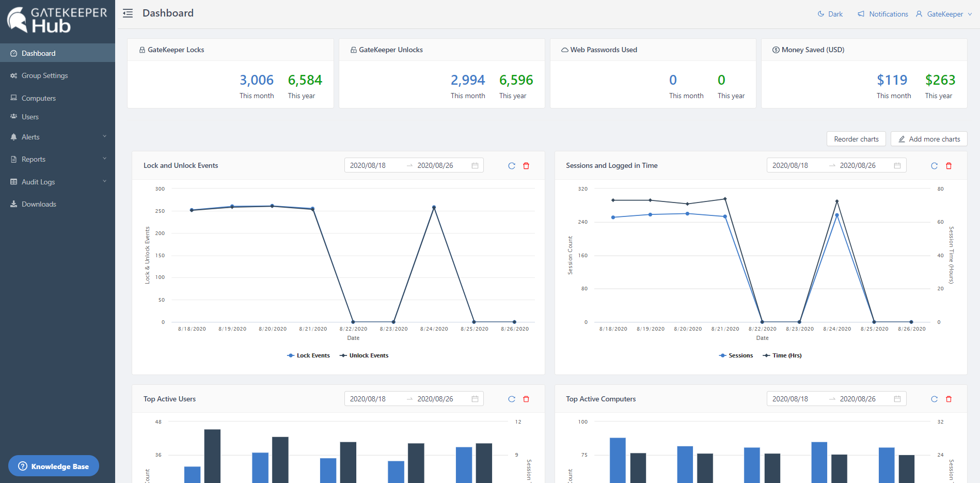
Task: Delete the Lock and Unlock Events chart
Action: click(x=526, y=166)
